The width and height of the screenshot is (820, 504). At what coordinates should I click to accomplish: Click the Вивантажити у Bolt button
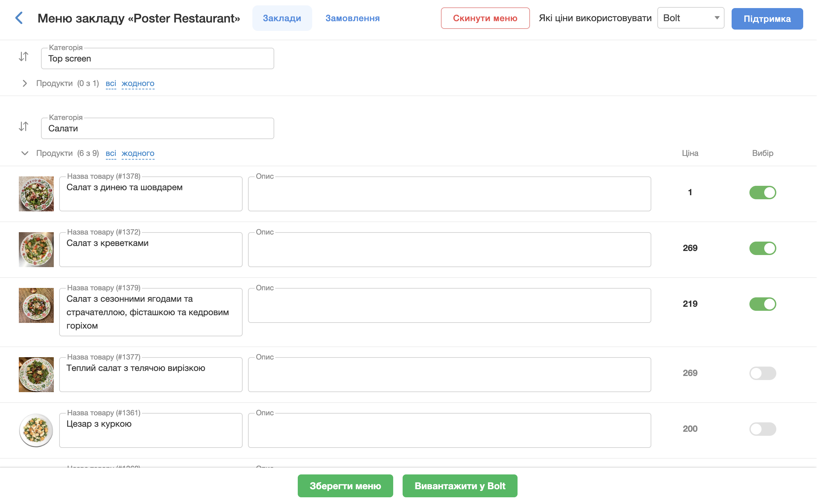460,486
